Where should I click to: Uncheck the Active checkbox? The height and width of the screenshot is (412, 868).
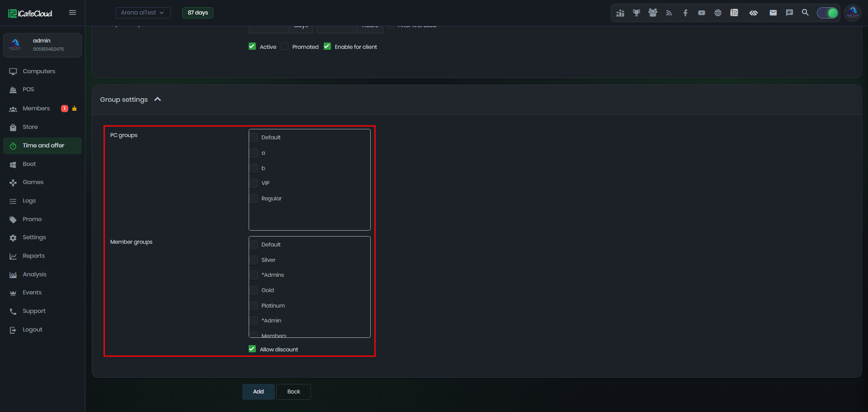pos(252,46)
